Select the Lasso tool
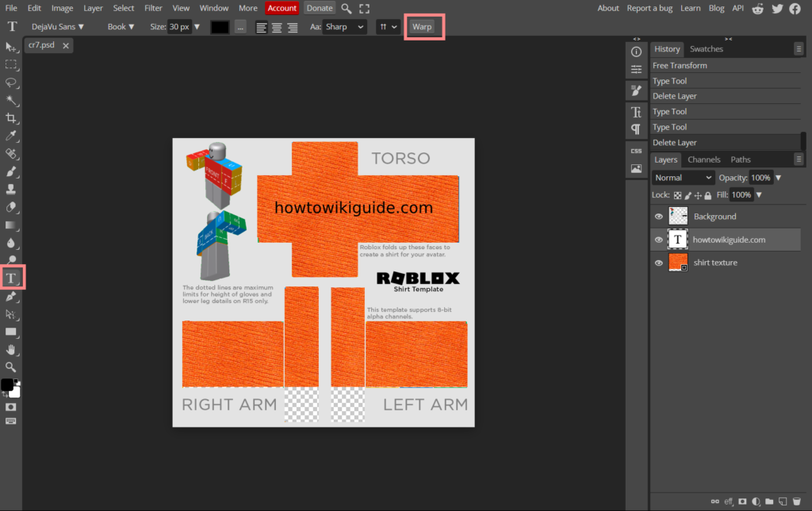Viewport: 812px width, 511px height. coord(10,83)
